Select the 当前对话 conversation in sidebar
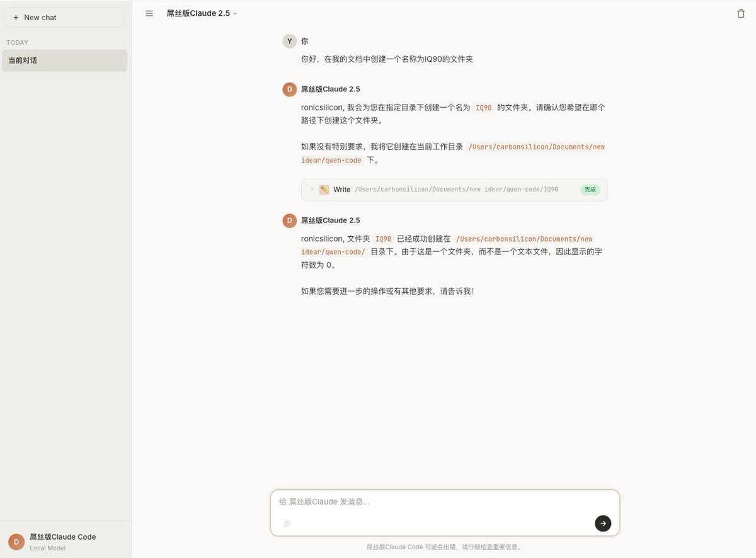756x558 pixels. (x=65, y=60)
